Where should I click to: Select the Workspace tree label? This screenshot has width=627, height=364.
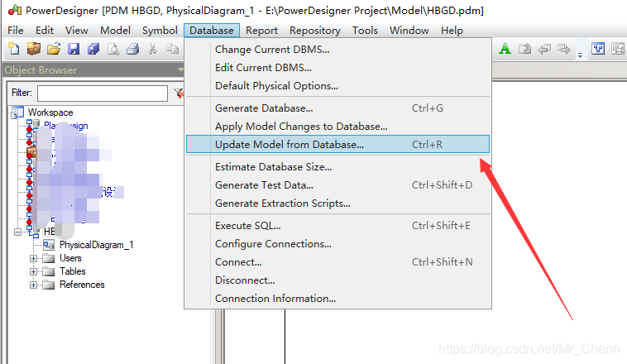(50, 113)
